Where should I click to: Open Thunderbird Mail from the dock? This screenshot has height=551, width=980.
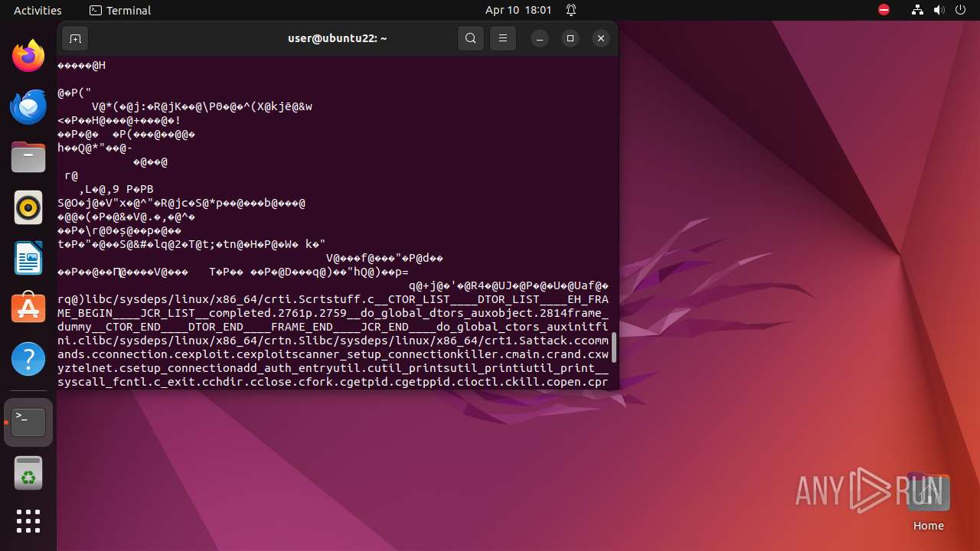coord(28,107)
